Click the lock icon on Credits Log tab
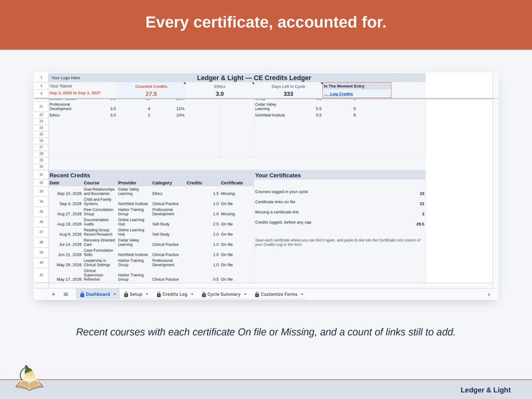The height and width of the screenshot is (399, 532). pos(158,295)
